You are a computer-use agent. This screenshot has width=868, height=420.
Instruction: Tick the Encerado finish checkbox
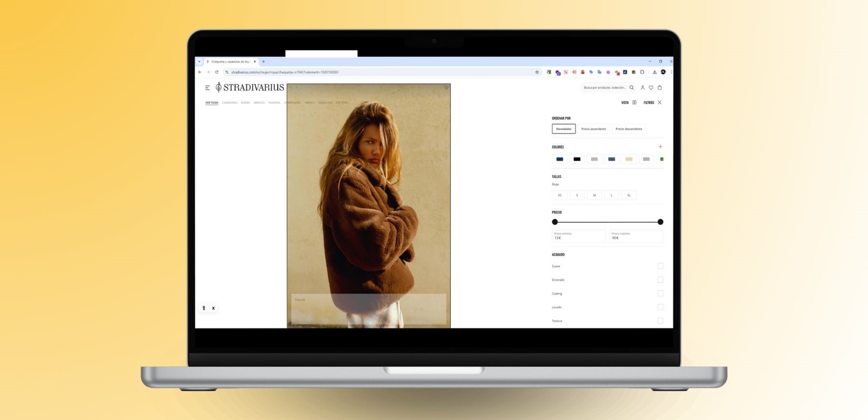pyautogui.click(x=660, y=280)
